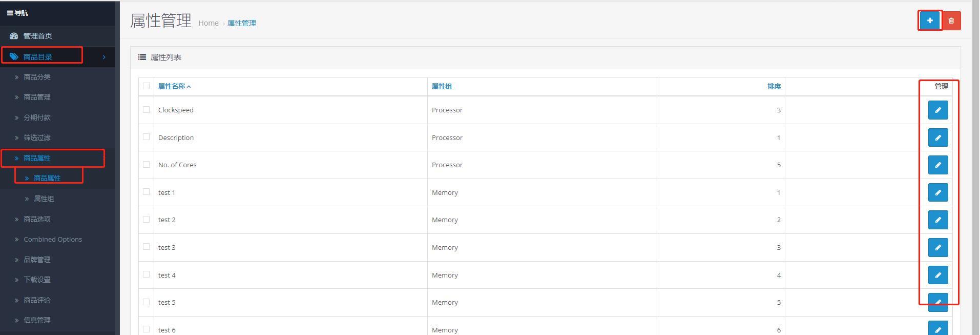Check the select-all checkbox in table header

(147, 86)
